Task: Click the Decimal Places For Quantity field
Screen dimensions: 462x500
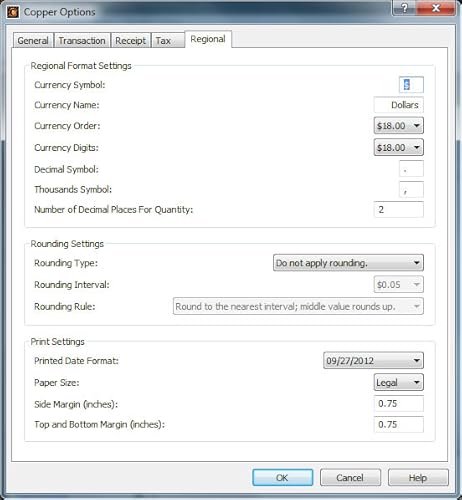Action: tap(399, 210)
